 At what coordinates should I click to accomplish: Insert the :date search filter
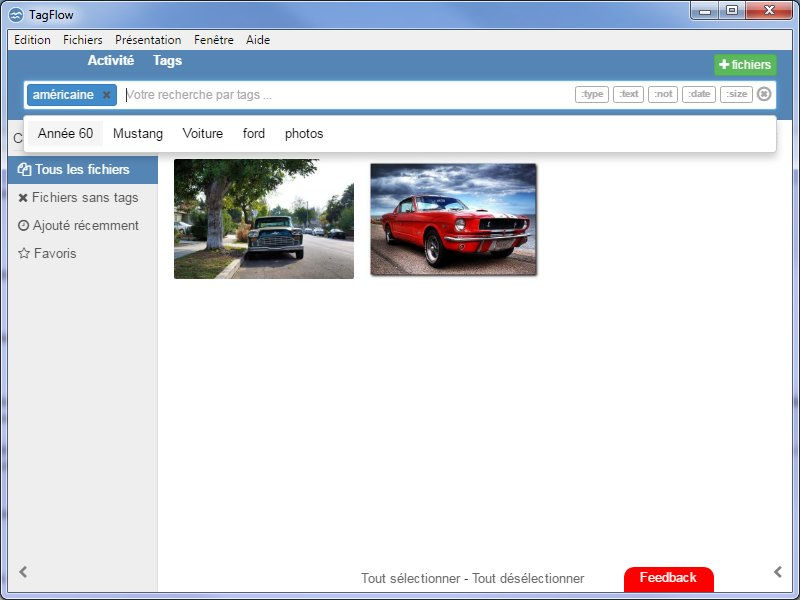[699, 94]
